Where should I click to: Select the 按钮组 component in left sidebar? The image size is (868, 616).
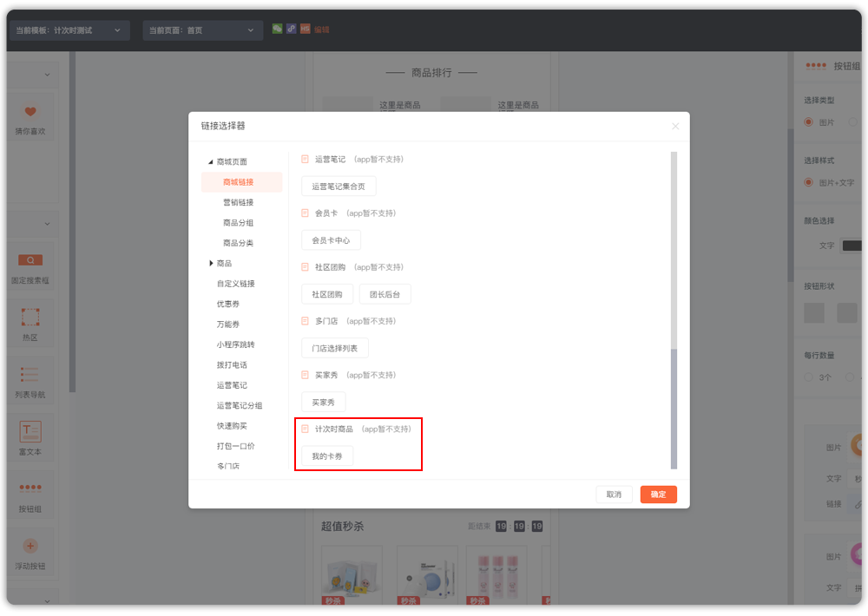30,488
